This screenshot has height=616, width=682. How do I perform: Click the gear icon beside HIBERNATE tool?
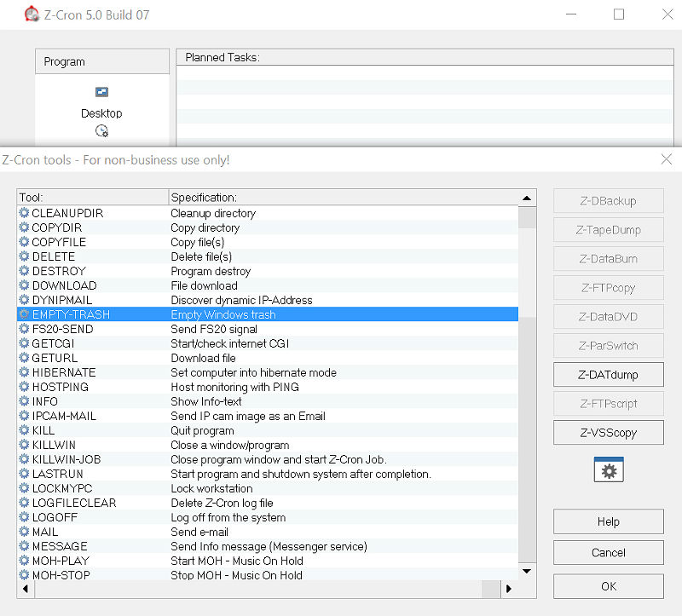click(24, 372)
